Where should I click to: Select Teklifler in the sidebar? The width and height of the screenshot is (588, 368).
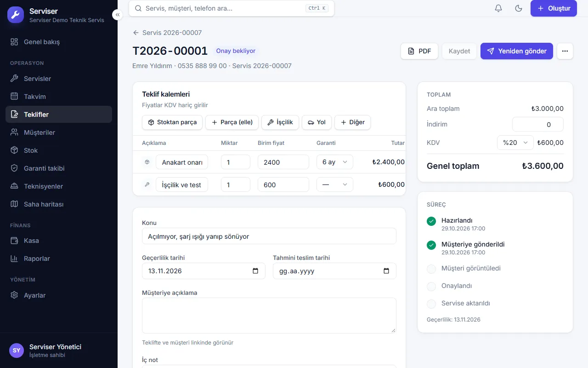click(x=59, y=115)
